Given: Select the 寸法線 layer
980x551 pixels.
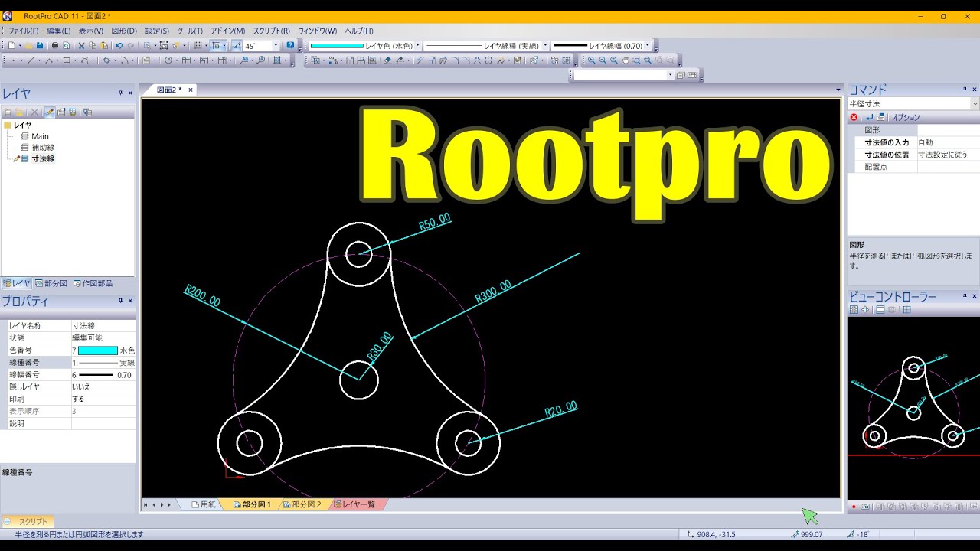Looking at the screenshot, I should (42, 158).
